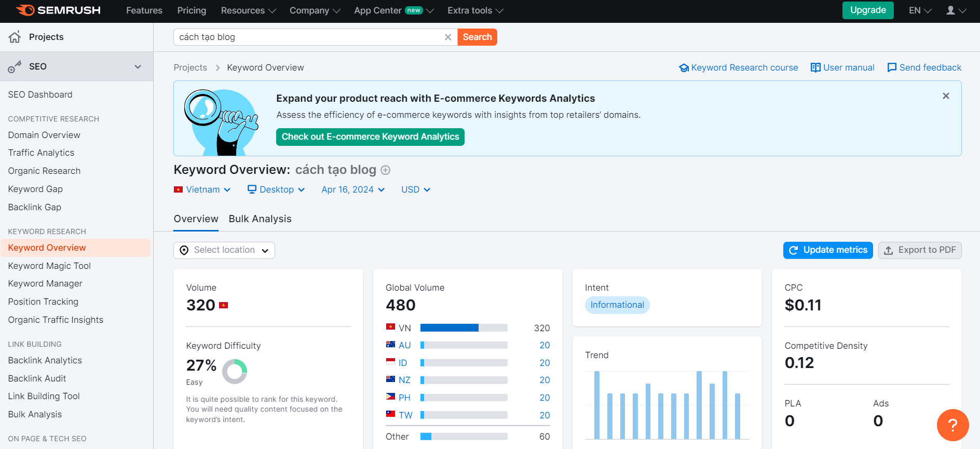
Task: Open Position Tracking
Action: pos(43,302)
